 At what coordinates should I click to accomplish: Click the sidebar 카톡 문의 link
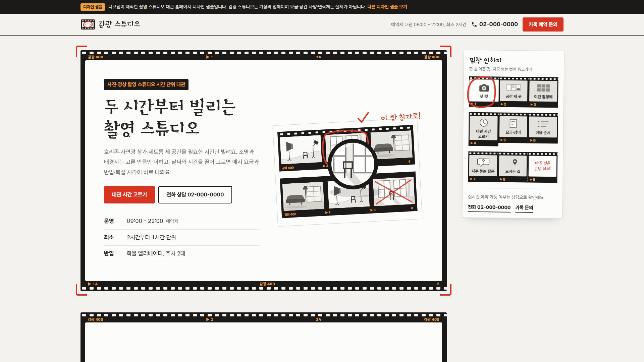point(524,208)
